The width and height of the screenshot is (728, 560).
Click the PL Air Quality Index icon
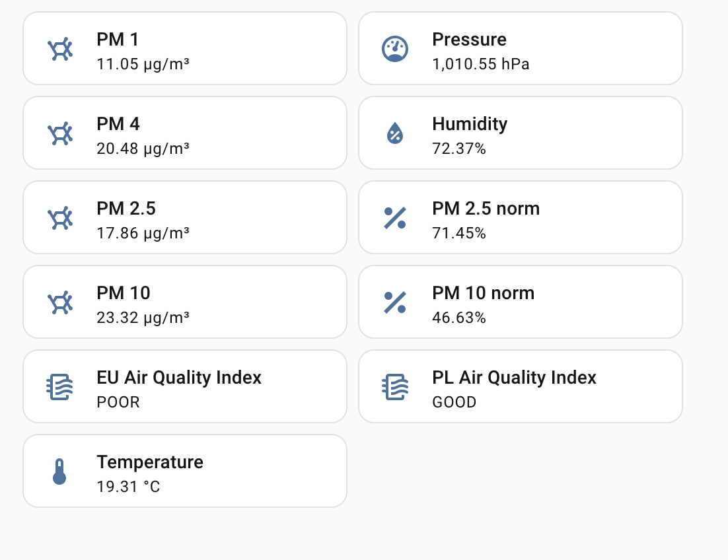point(395,387)
